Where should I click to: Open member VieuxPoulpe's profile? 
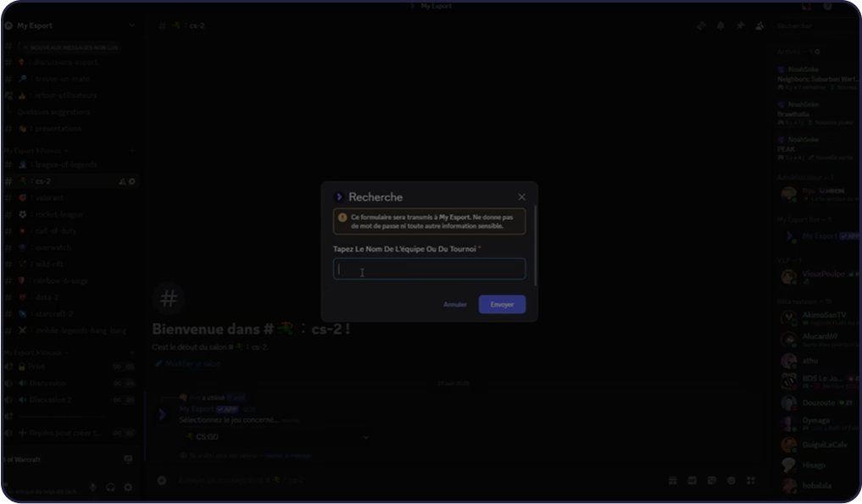coord(819,276)
